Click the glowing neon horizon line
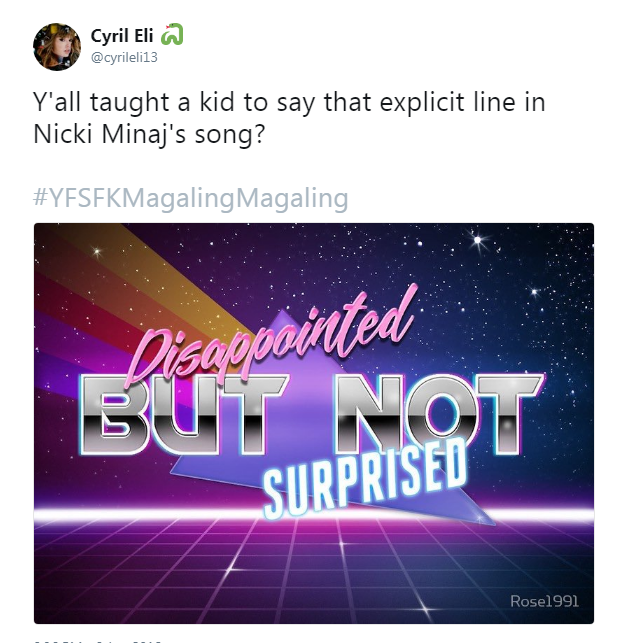The image size is (618, 643). [314, 512]
